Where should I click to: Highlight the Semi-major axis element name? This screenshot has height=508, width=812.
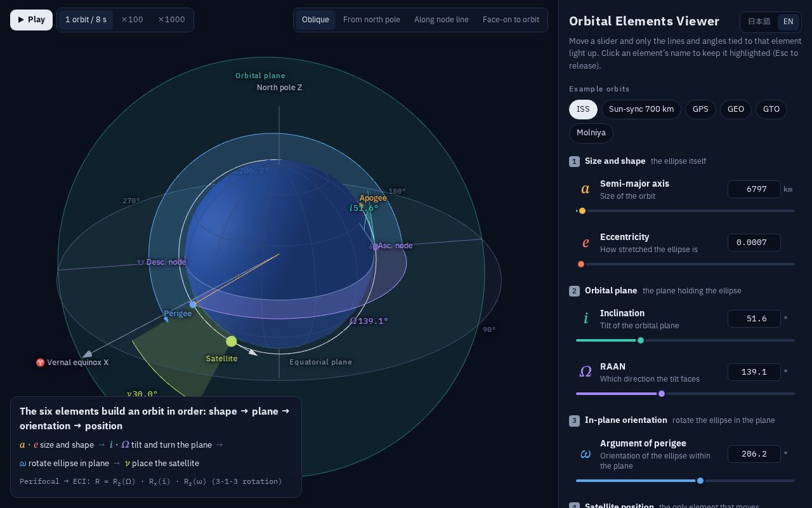(634, 184)
